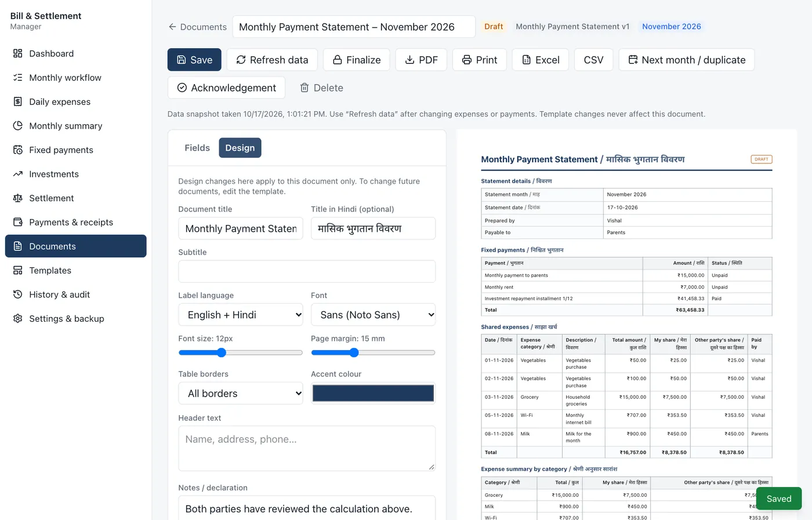Create next month / duplicate document

[x=687, y=60]
